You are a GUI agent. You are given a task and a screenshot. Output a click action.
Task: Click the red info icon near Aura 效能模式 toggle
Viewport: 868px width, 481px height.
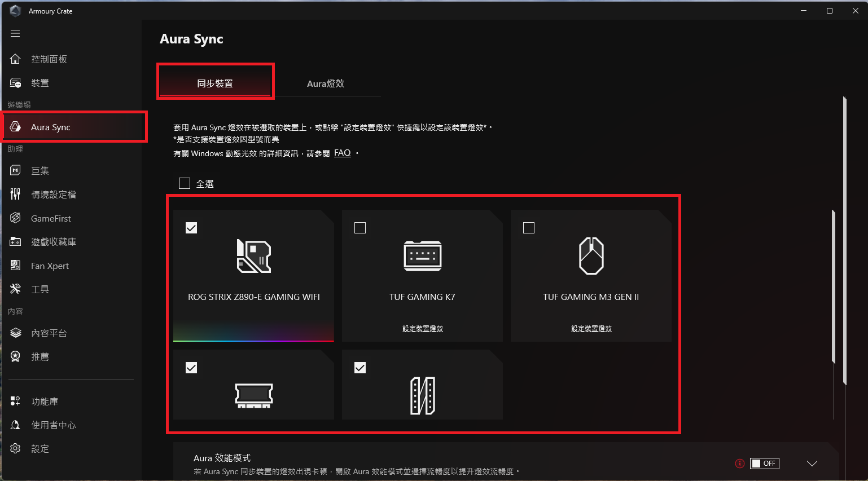739,464
